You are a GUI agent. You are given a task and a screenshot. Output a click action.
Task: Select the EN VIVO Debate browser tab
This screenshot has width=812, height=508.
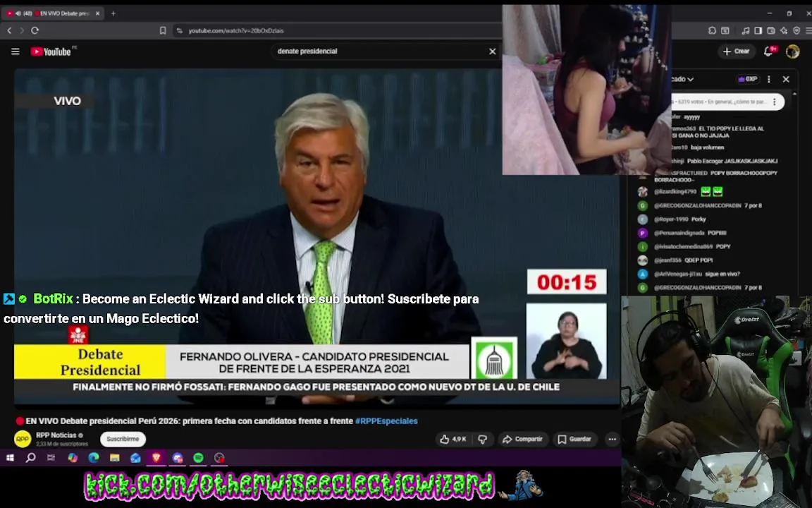pos(54,13)
